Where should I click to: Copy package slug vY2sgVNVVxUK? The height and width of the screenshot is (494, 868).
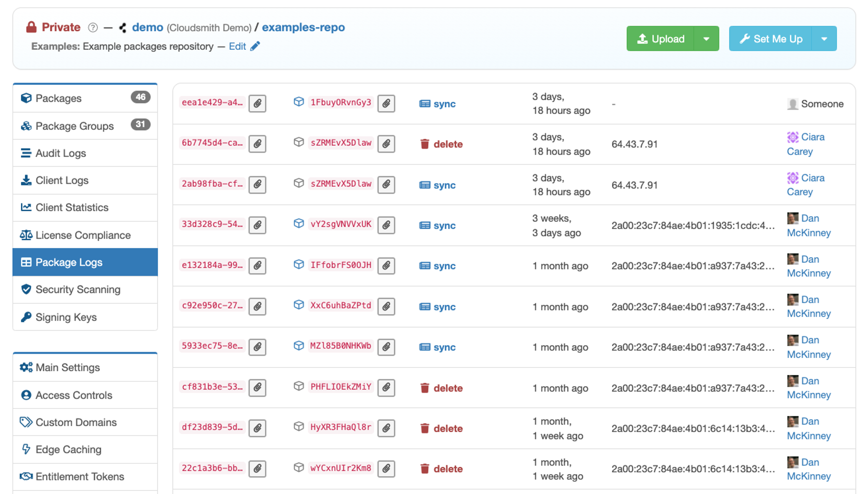(386, 225)
